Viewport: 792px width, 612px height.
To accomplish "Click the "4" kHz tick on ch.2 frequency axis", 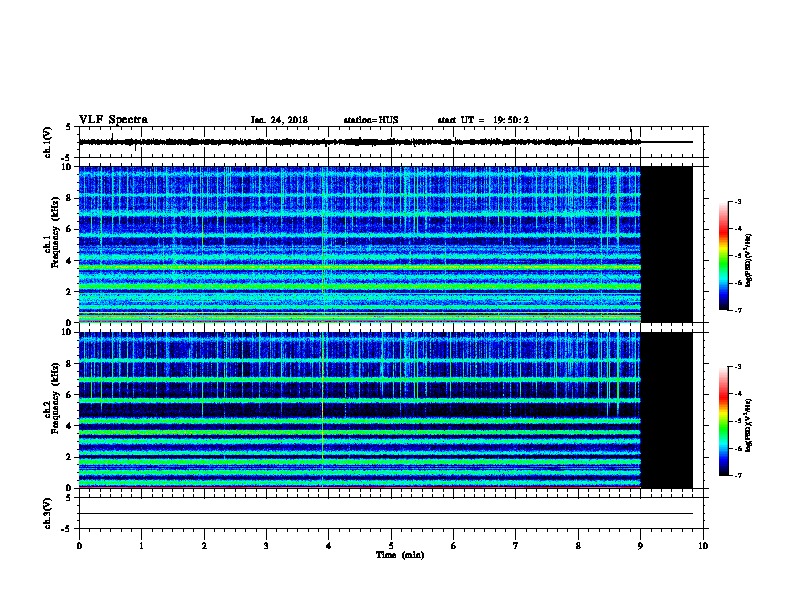I will point(69,426).
